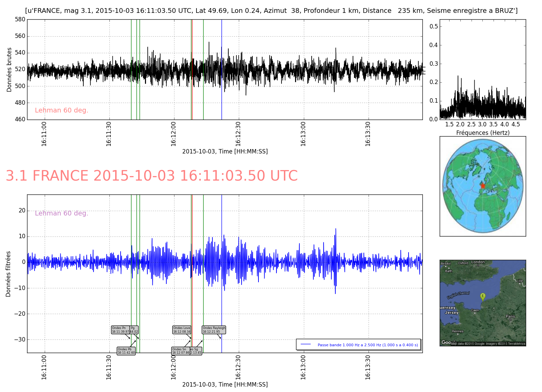Click the red star on the globe
The image size is (542, 392).
click(483, 186)
